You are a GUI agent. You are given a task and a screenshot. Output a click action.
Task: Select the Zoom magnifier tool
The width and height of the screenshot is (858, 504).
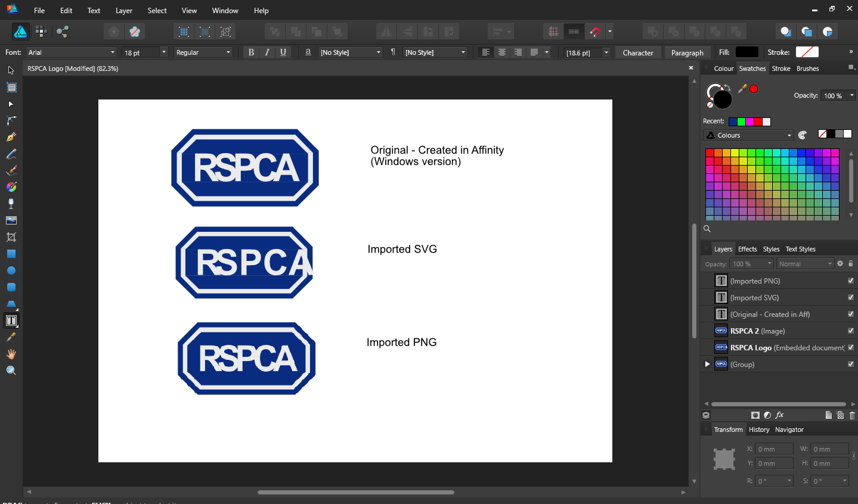pyautogui.click(x=11, y=371)
